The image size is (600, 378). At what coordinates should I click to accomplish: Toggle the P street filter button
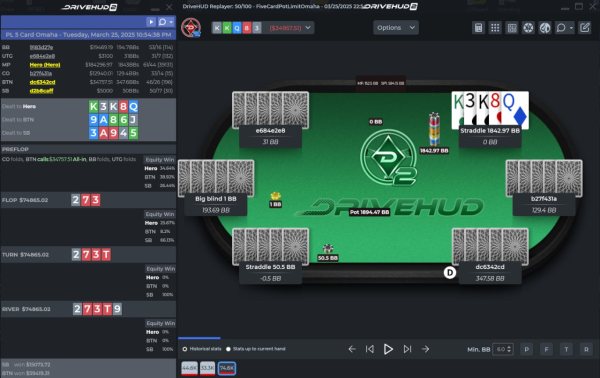pyautogui.click(x=527, y=349)
